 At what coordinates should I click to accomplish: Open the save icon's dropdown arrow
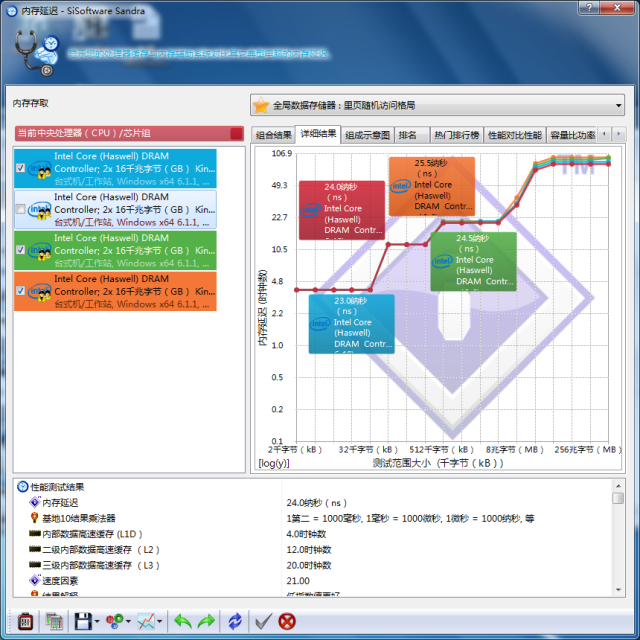(x=97, y=622)
